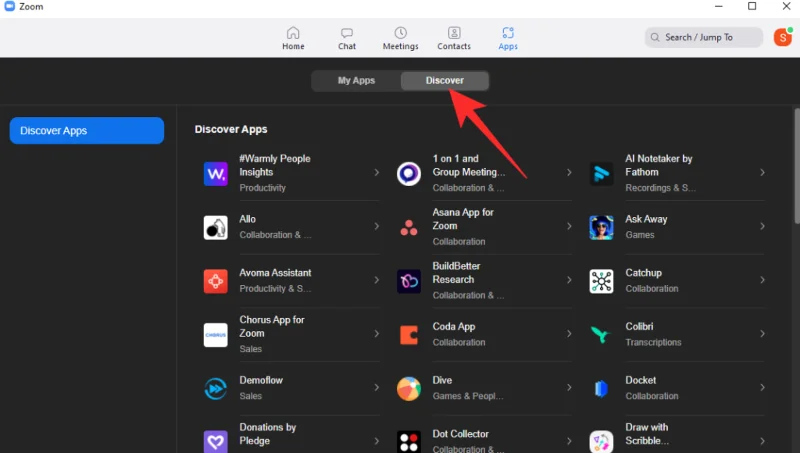Image resolution: width=800 pixels, height=453 pixels.
Task: Click the vertical scrollbar on the right
Action: [795, 170]
